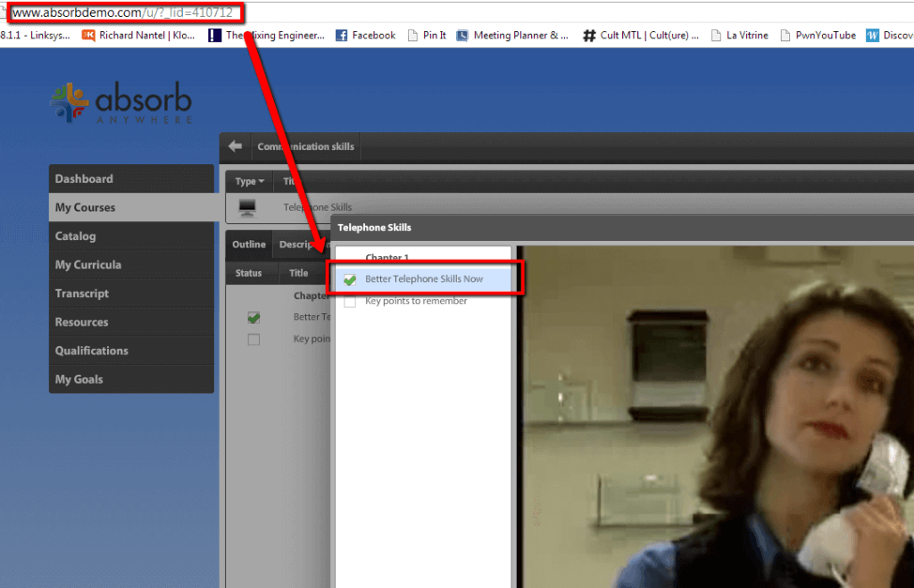
Task: Click the Absorb Anywhere logo
Action: coord(121,103)
